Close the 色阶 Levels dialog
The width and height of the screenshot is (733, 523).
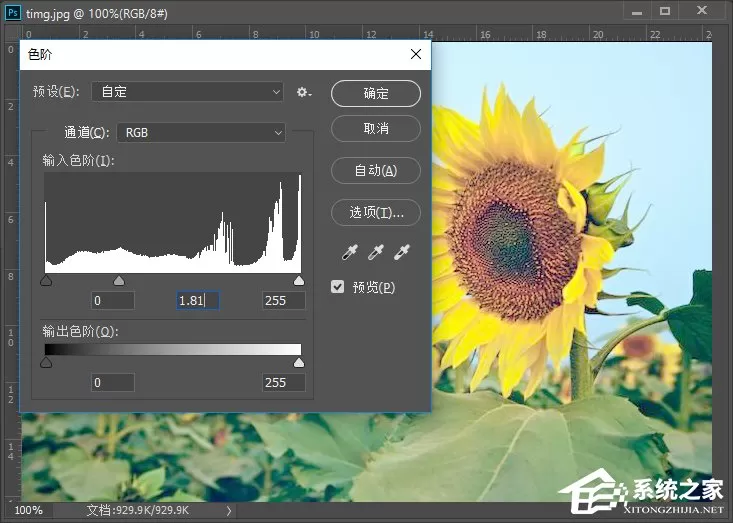click(416, 54)
